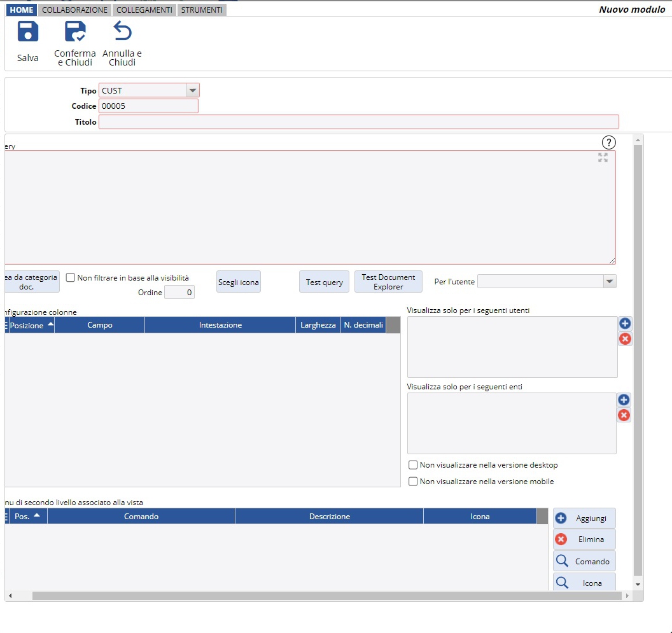
Task: Check Non visualizzare nella versione desktop
Action: pyautogui.click(x=413, y=465)
